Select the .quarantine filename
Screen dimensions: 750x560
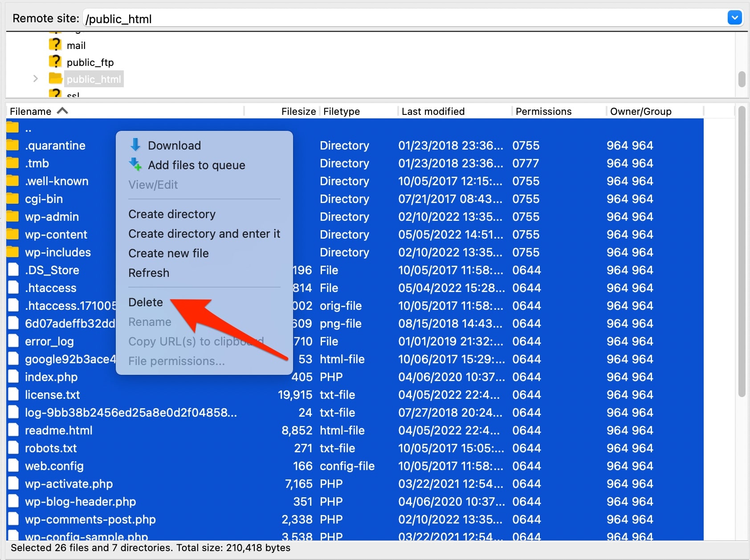(55, 146)
